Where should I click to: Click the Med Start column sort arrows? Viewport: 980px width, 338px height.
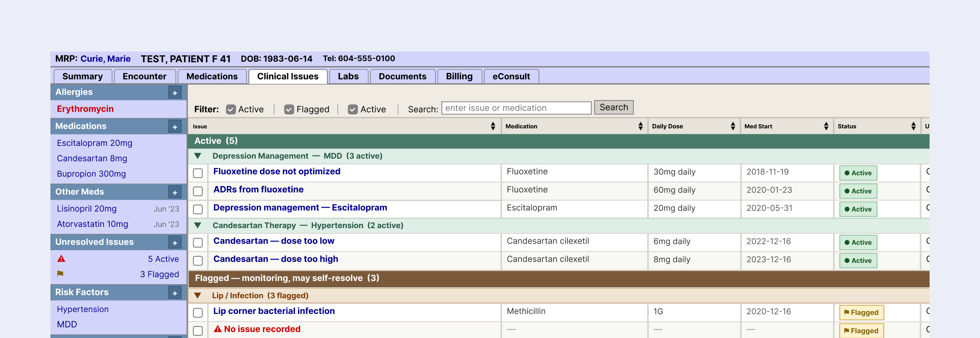point(826,126)
